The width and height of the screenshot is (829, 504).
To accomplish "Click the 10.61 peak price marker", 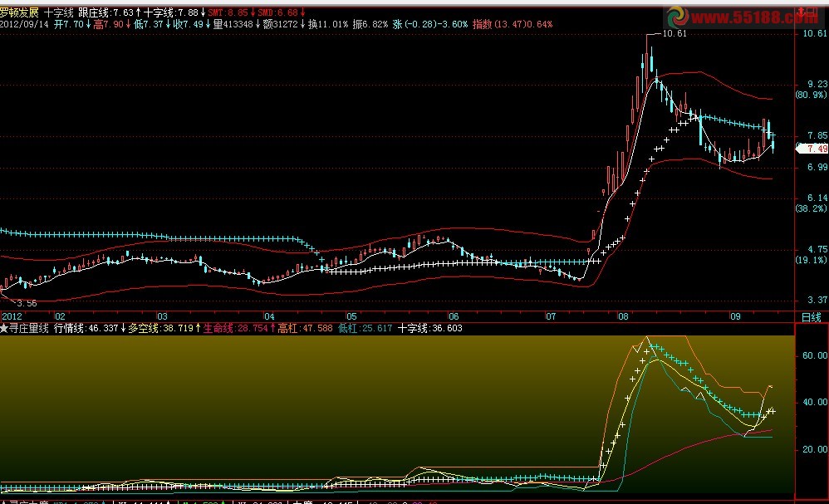I will pyautogui.click(x=670, y=34).
